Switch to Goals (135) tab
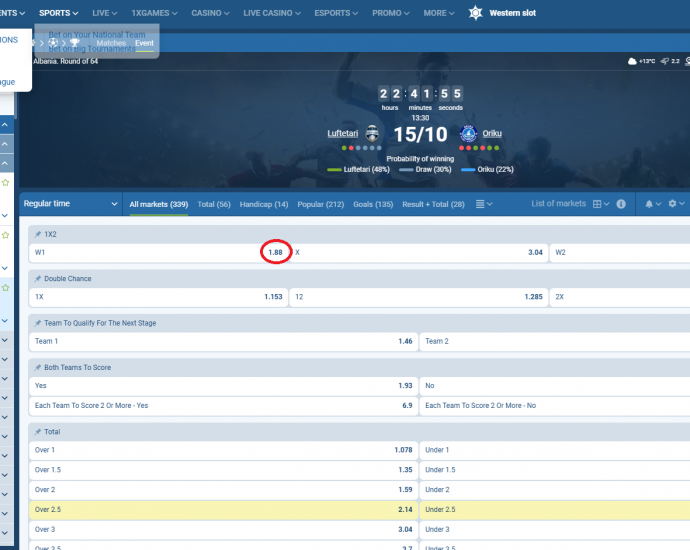Screen dimensions: 690x550 (x=373, y=204)
